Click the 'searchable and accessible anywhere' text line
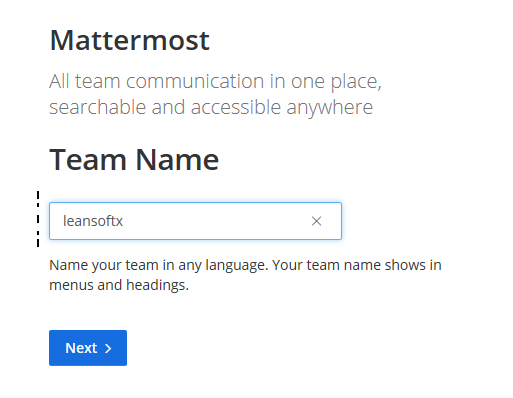The image size is (513, 398). (x=211, y=107)
